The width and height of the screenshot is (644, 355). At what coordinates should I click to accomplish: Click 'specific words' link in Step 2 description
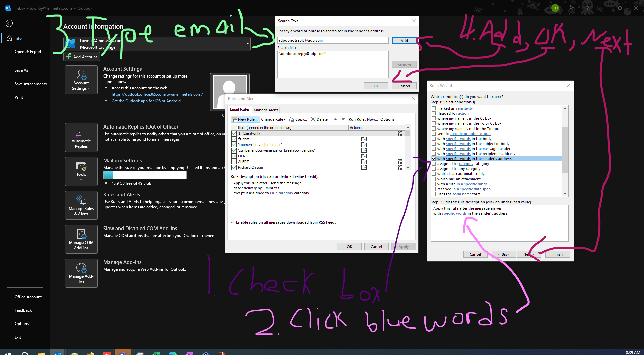click(454, 213)
